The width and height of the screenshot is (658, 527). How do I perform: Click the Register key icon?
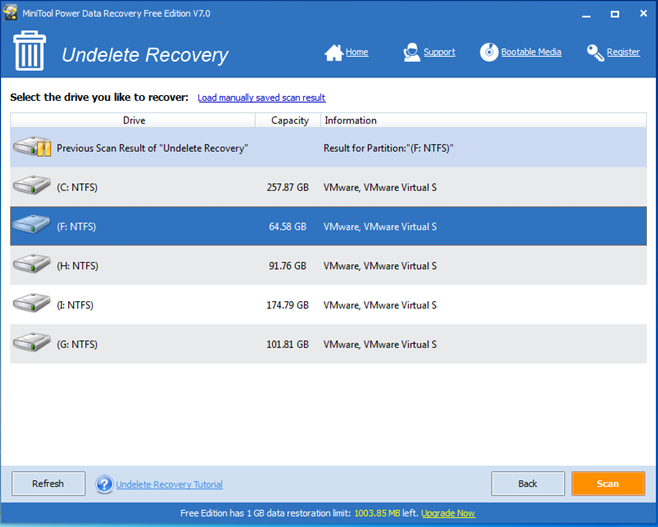(x=595, y=53)
